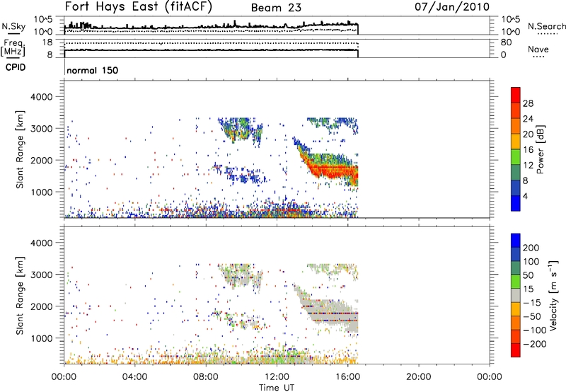Select the 20:00 time tick label

pos(418,377)
